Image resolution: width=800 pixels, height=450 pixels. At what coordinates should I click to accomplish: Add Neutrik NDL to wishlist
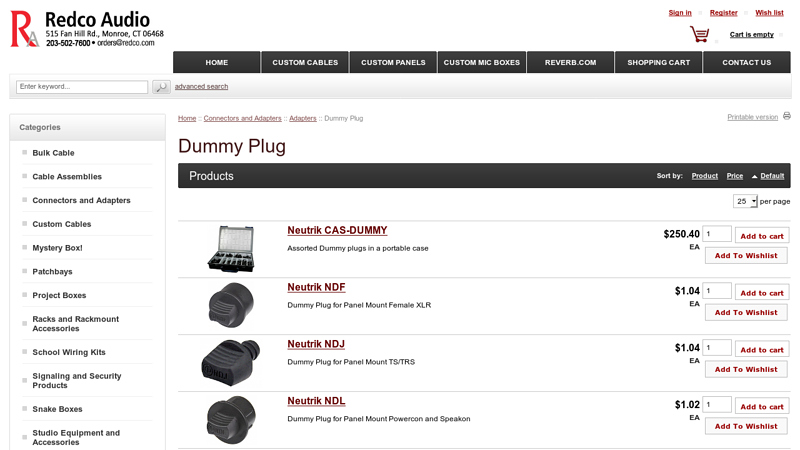click(746, 426)
